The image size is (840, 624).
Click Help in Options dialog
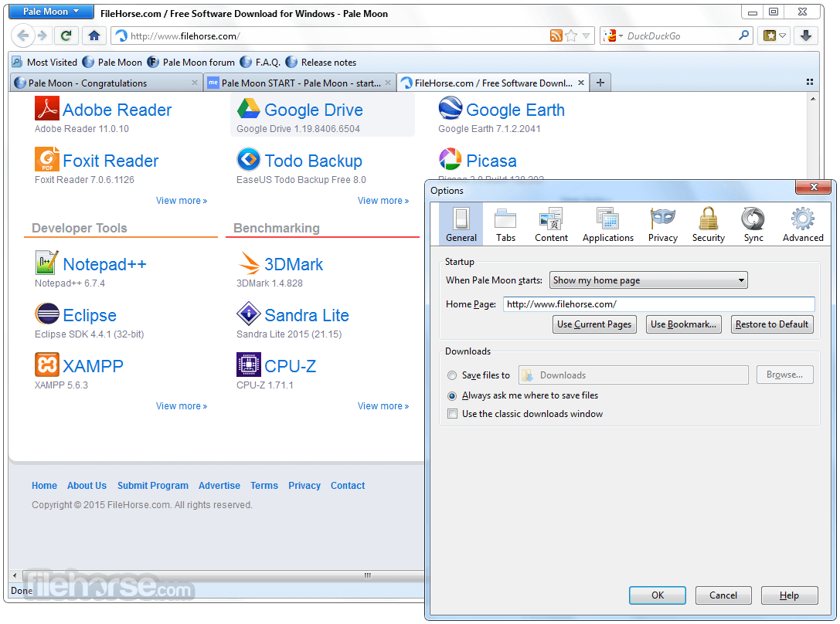pos(789,595)
